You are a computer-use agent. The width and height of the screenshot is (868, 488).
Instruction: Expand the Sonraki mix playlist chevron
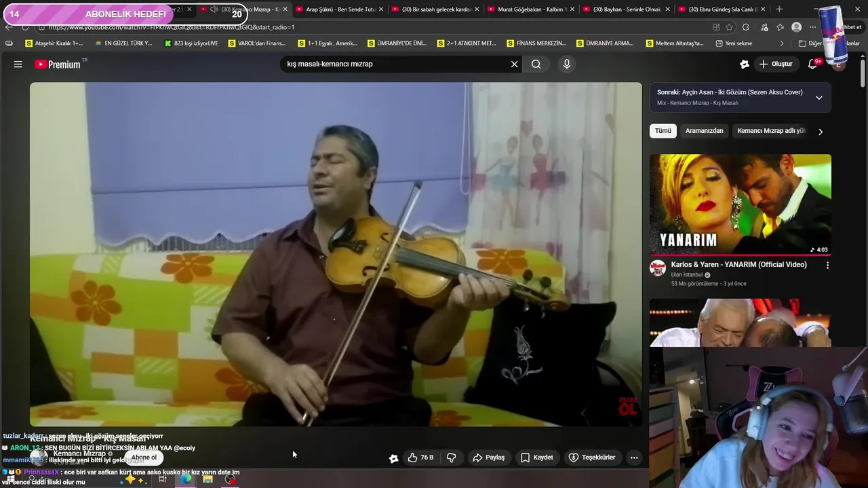pyautogui.click(x=818, y=98)
